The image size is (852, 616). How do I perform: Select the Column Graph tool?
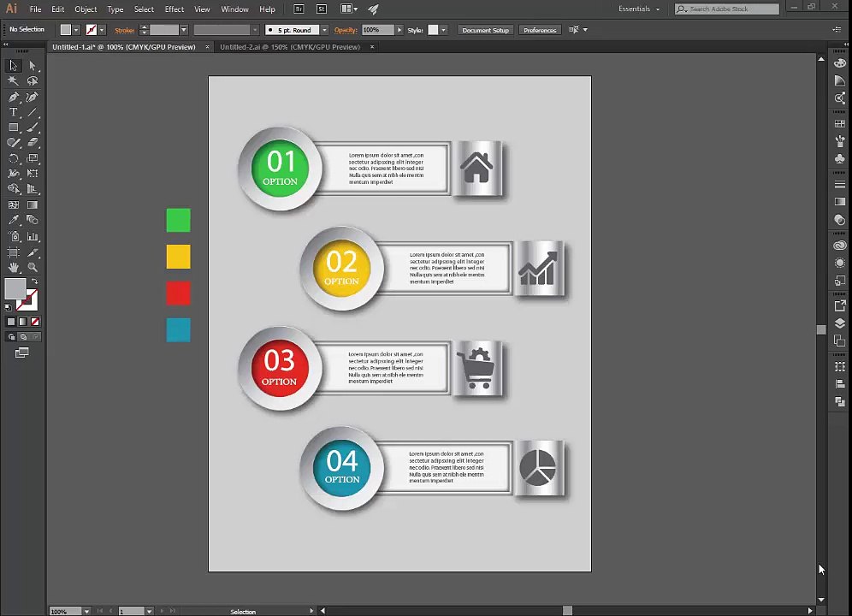coord(33,236)
